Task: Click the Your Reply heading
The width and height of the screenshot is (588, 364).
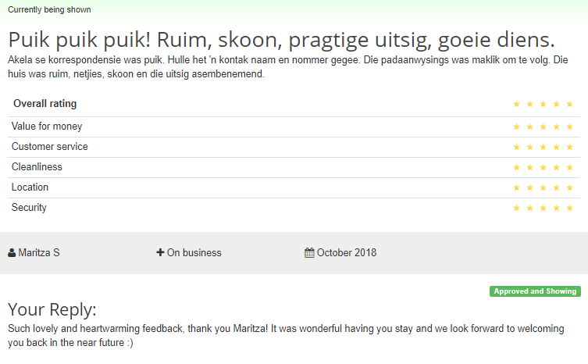Action: click(52, 310)
